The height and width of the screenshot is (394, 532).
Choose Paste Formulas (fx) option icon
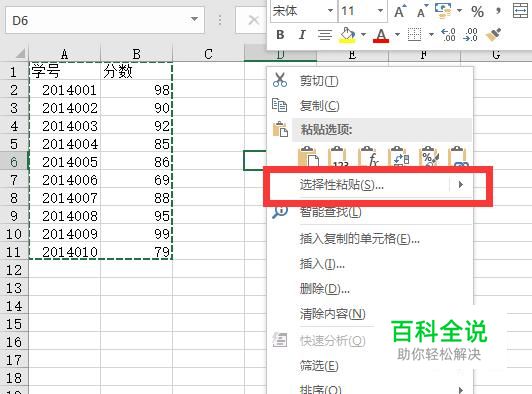pyautogui.click(x=368, y=156)
